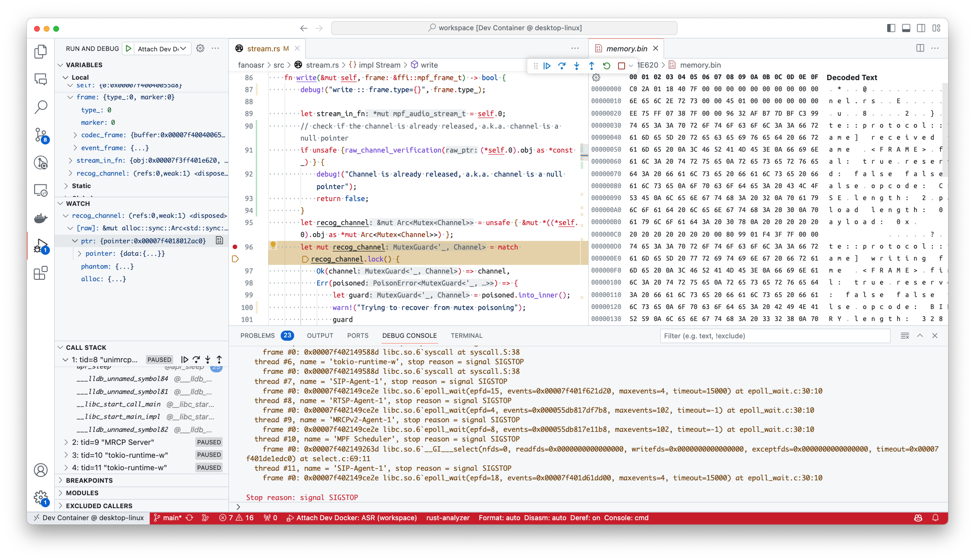Image resolution: width=975 pixels, height=560 pixels.
Task: Click the lightbulb code action on line 96
Action: pos(273,246)
